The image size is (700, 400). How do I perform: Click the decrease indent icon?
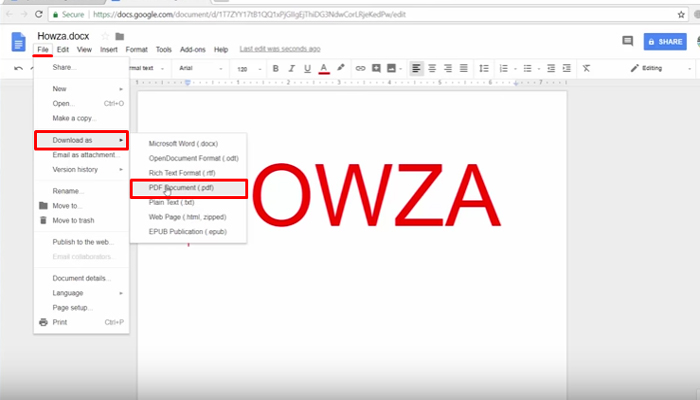(x=551, y=68)
